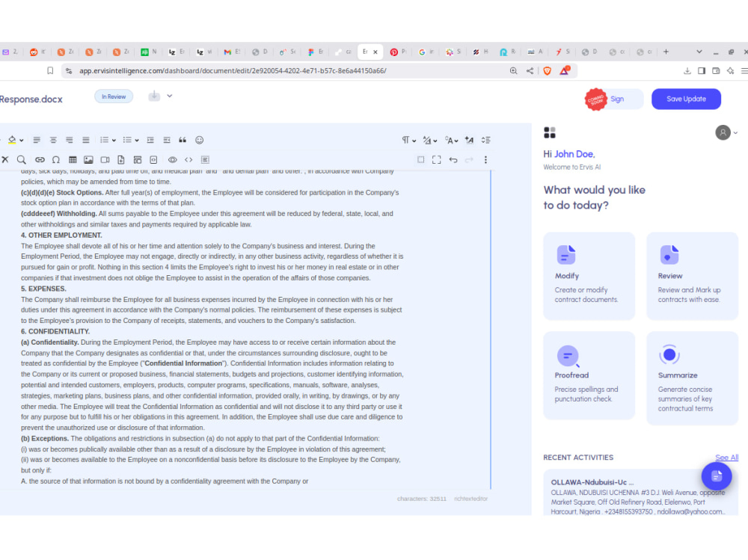Insert a video

[105, 160]
